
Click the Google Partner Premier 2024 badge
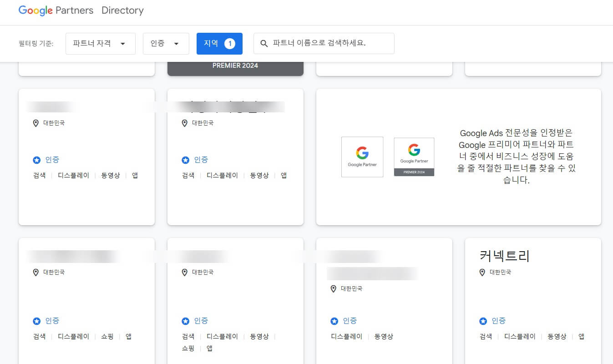click(x=414, y=157)
